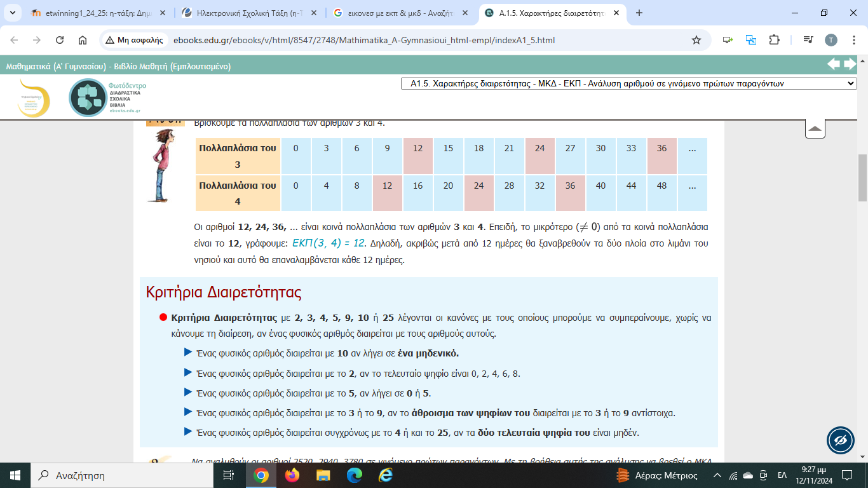Open Internet Explorer from taskbar
Image resolution: width=868 pixels, height=488 pixels.
tap(385, 475)
